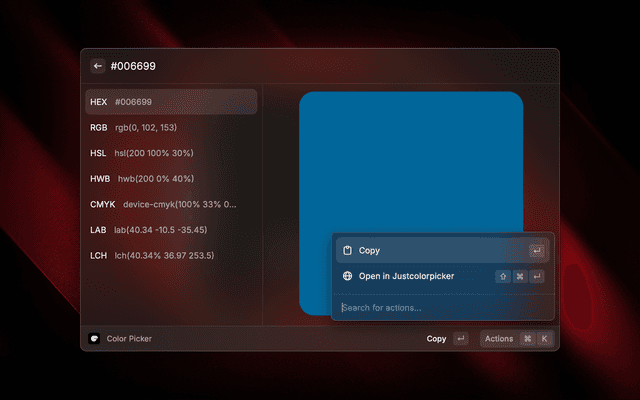Select the HEX #006699 row
640x400 pixels.
coord(171,102)
